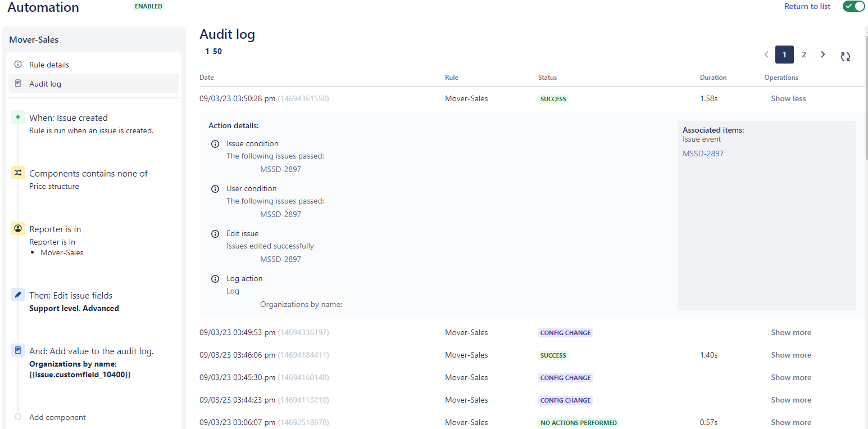Click the CONFIG CHANGE badge for 03:49:53 pm
The height and width of the screenshot is (429, 868).
tap(565, 333)
